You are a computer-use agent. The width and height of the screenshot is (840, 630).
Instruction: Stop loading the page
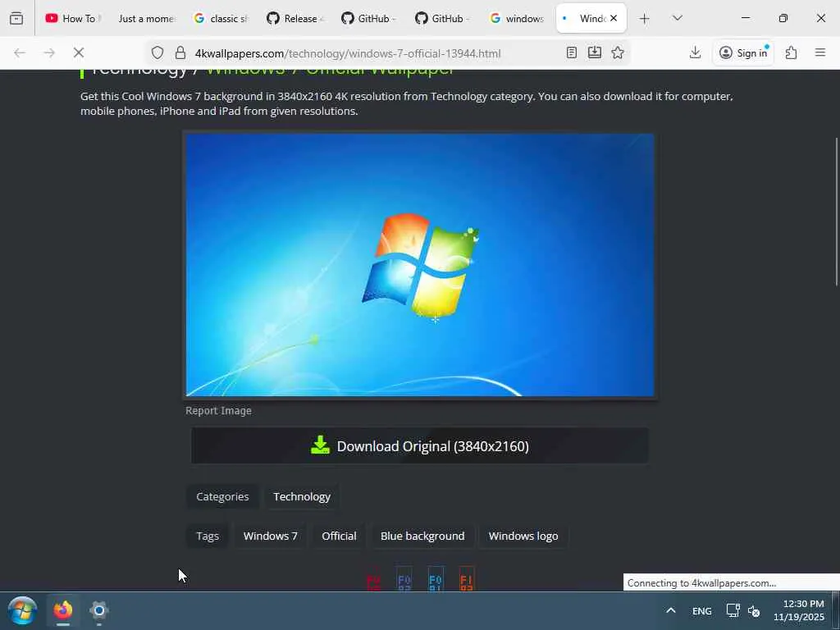coord(79,52)
